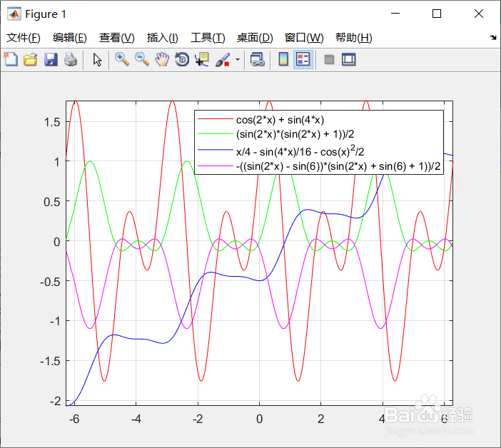The width and height of the screenshot is (501, 448).
Task: Click the New Figure icon
Action: [x=11, y=59]
